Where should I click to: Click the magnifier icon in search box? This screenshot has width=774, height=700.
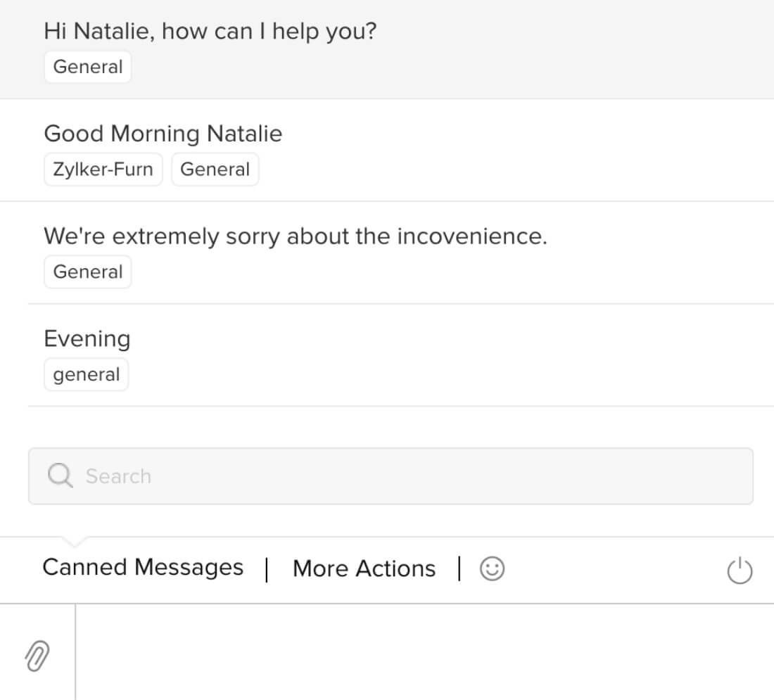(61, 476)
